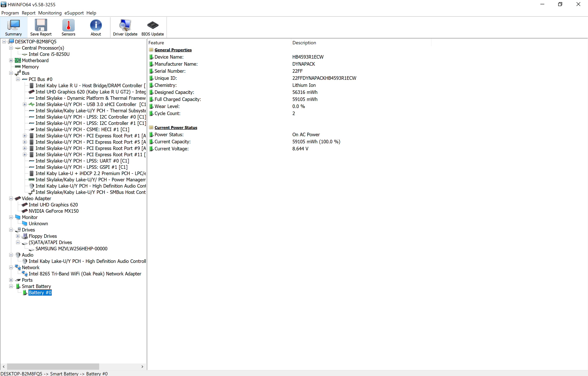This screenshot has height=376, width=588.
Task: Click the Monitor tree icon
Action: pos(18,217)
